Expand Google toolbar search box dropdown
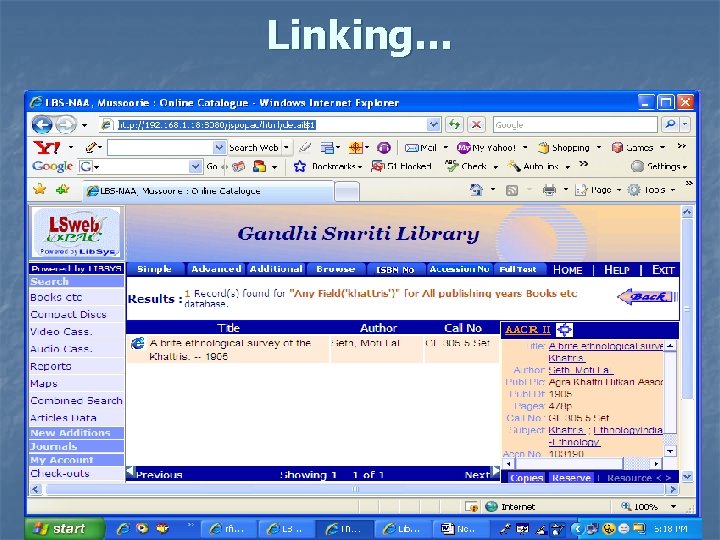Viewport: 720px width, 540px height. click(196, 166)
